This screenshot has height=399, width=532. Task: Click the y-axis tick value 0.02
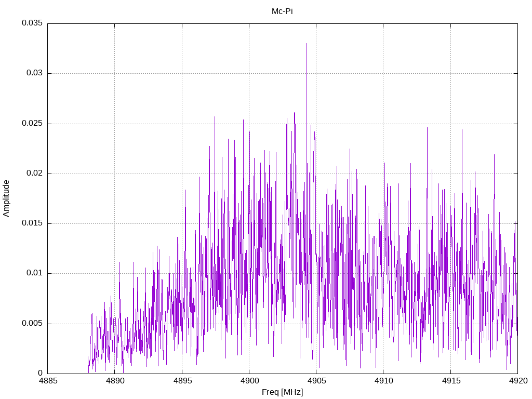pos(35,173)
